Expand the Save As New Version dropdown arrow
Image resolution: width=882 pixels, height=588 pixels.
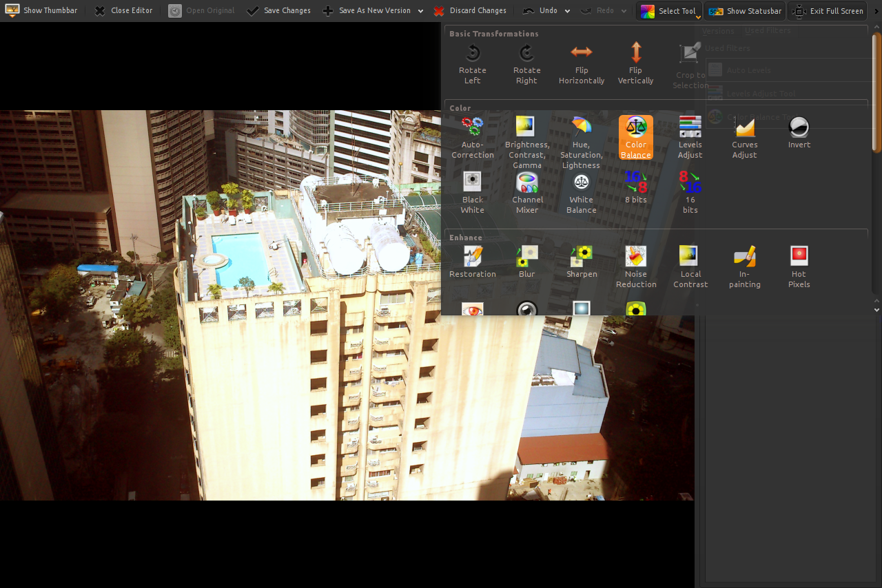click(x=419, y=11)
